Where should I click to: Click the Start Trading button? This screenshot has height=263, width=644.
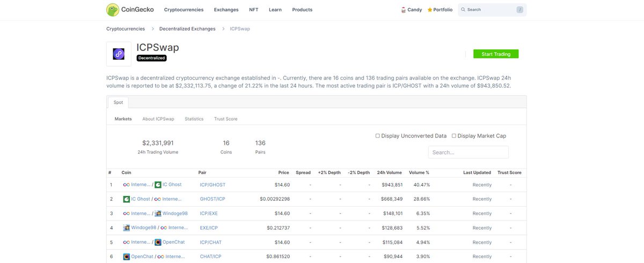tap(496, 54)
